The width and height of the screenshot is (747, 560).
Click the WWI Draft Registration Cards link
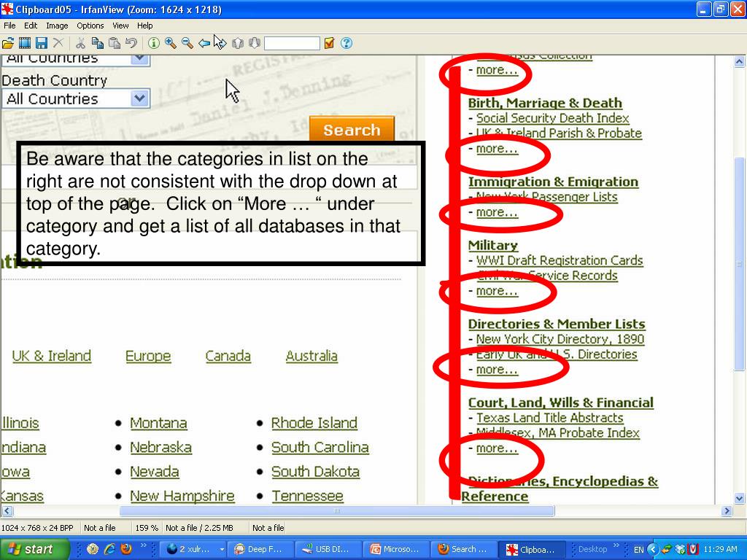point(560,260)
